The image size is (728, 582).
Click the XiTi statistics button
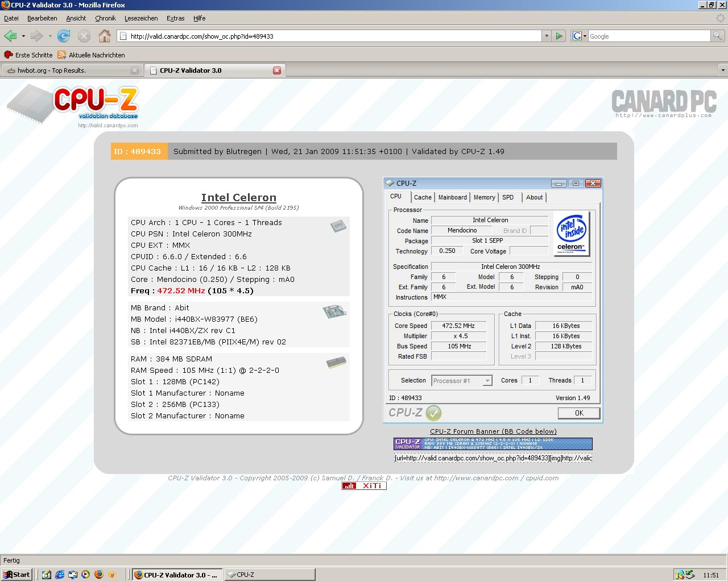coord(364,486)
